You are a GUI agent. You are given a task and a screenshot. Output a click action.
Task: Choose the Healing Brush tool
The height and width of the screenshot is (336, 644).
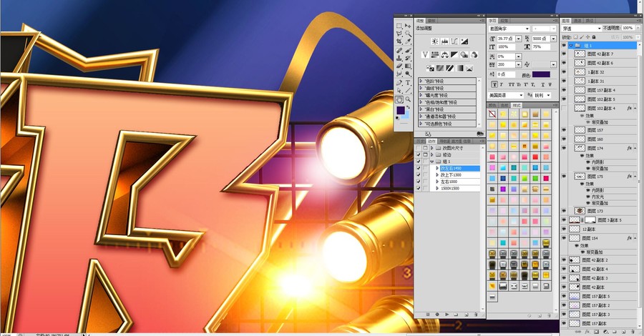[x=399, y=50]
